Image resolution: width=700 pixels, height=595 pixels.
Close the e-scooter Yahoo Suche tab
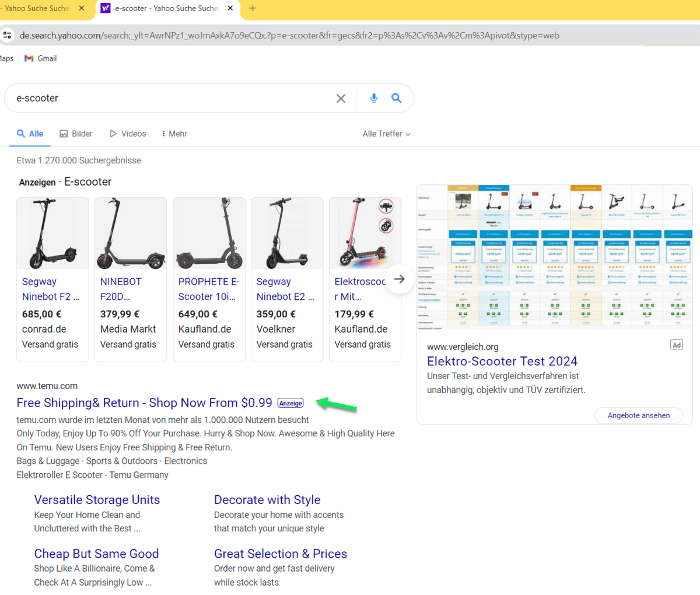(x=230, y=8)
